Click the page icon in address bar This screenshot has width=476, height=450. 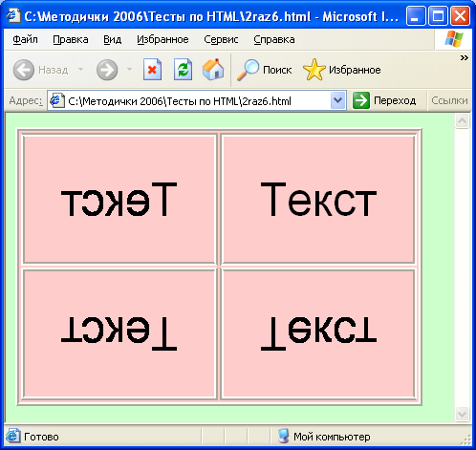click(57, 100)
